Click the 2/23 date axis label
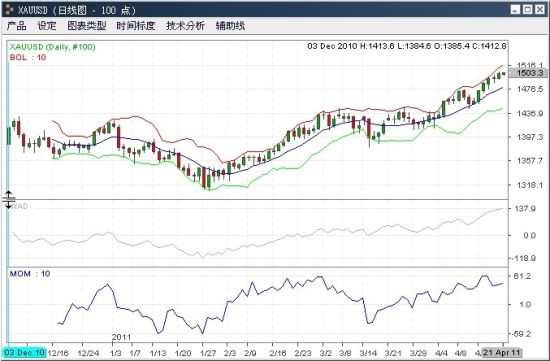 (x=303, y=353)
